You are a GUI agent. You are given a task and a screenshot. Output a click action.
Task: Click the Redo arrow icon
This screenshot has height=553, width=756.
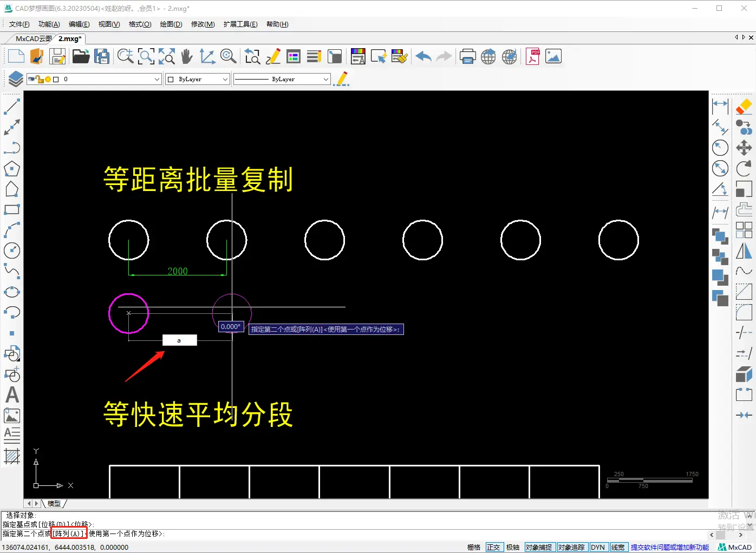(444, 56)
